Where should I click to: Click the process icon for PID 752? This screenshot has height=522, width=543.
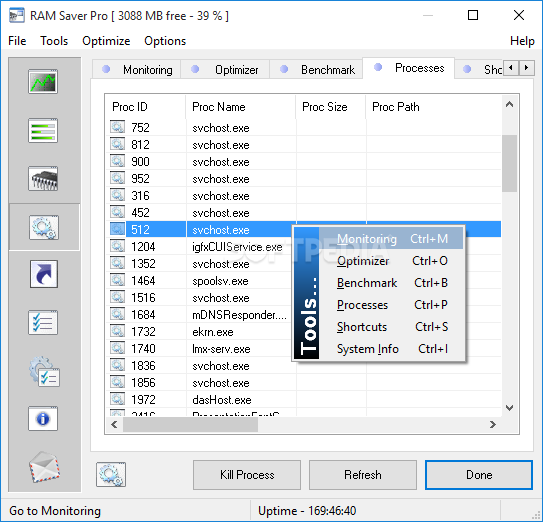click(117, 127)
